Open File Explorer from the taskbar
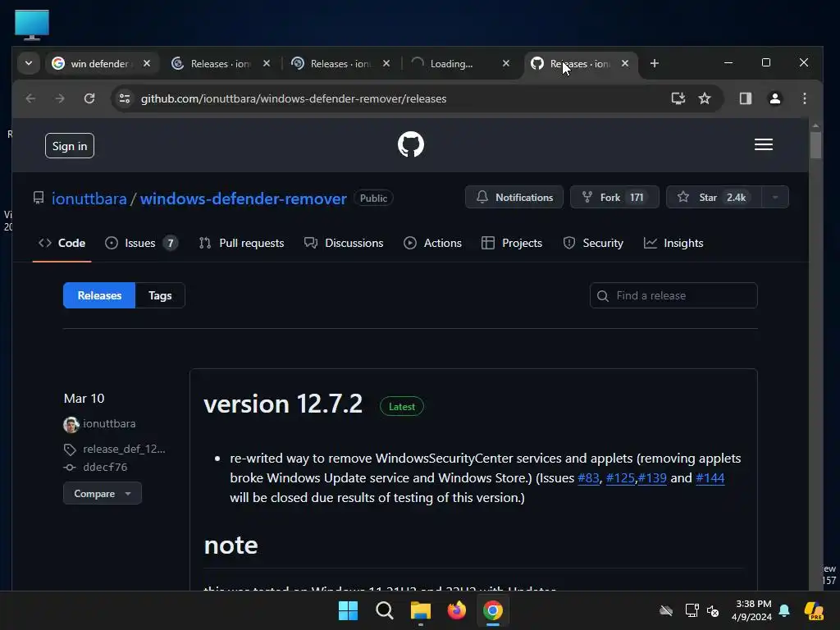840x630 pixels. 421,610
